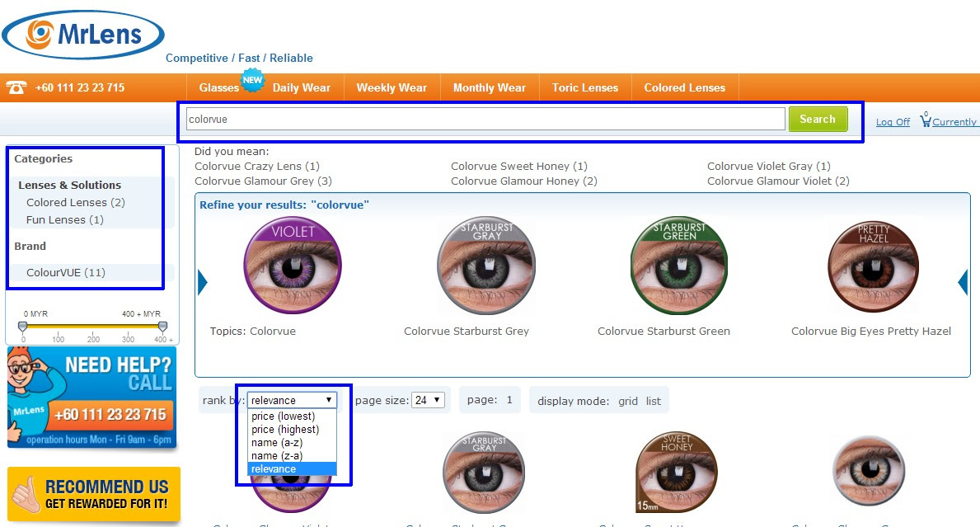Image resolution: width=980 pixels, height=527 pixels.
Task: Open the Glasses menu
Action: point(218,87)
